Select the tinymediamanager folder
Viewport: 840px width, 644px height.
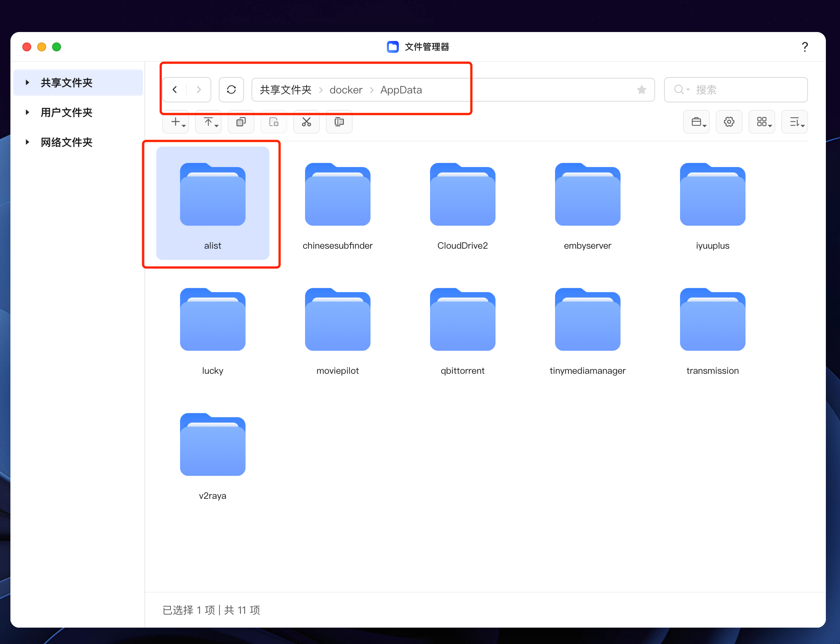587,328
